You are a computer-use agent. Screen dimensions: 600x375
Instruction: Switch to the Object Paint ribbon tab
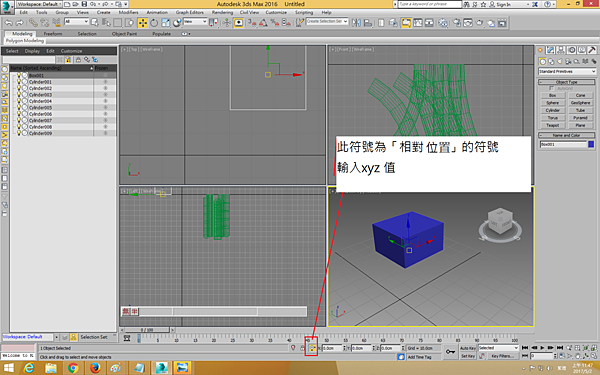coord(124,34)
